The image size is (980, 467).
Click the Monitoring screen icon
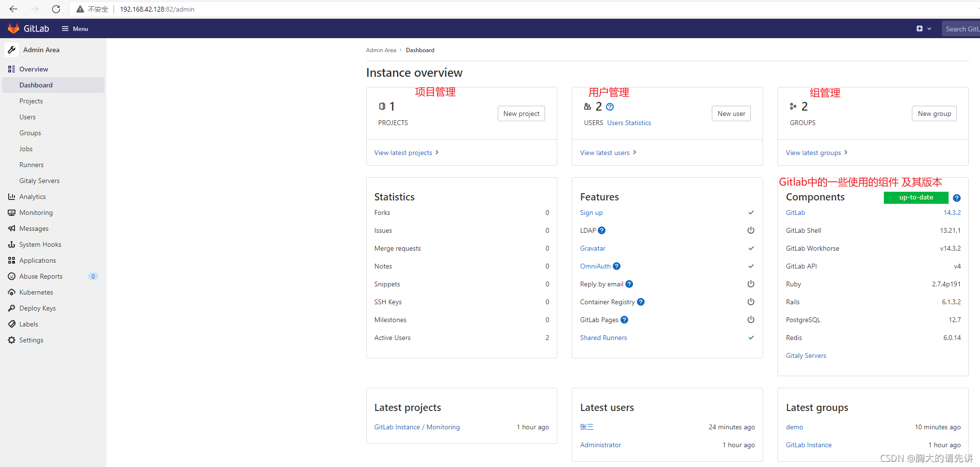[x=12, y=212]
